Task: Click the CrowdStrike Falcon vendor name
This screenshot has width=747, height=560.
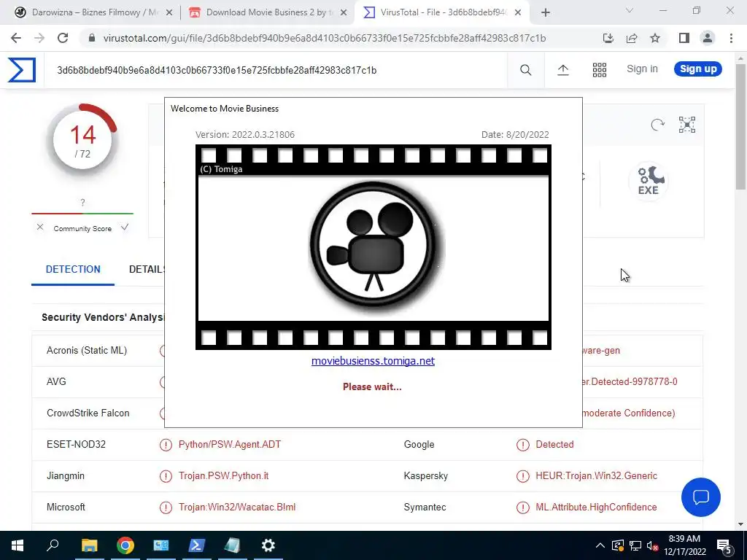Action: (88, 413)
